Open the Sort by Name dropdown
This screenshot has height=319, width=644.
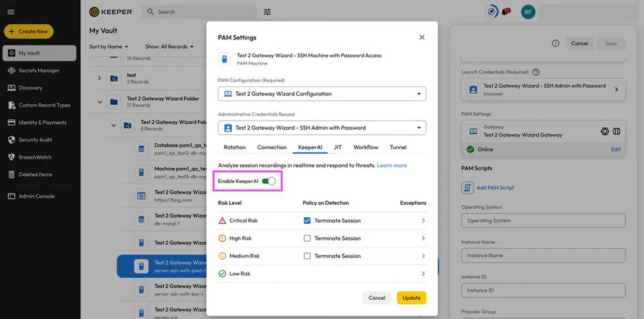109,47
